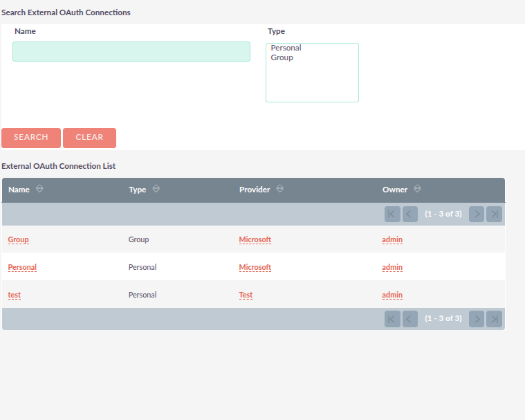This screenshot has height=420, width=525.
Task: Focus the Name search input field
Action: pos(131,52)
